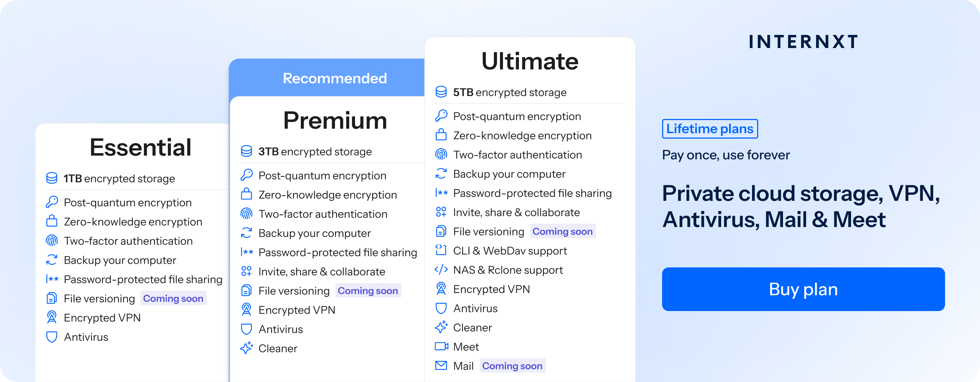Click the backup sync arrows icon under Premium
Image resolution: width=980 pixels, height=382 pixels.
coord(247,233)
